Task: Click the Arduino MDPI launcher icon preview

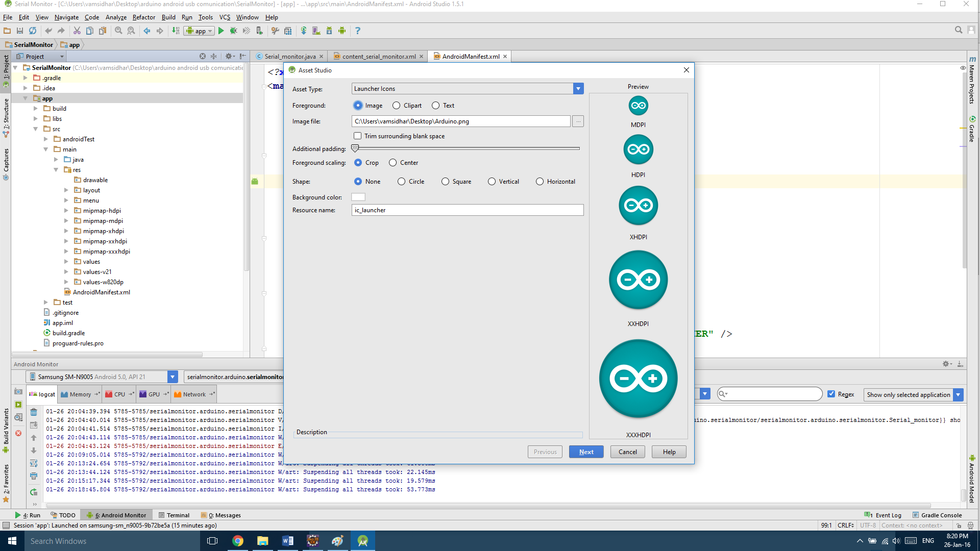Action: 638,105
